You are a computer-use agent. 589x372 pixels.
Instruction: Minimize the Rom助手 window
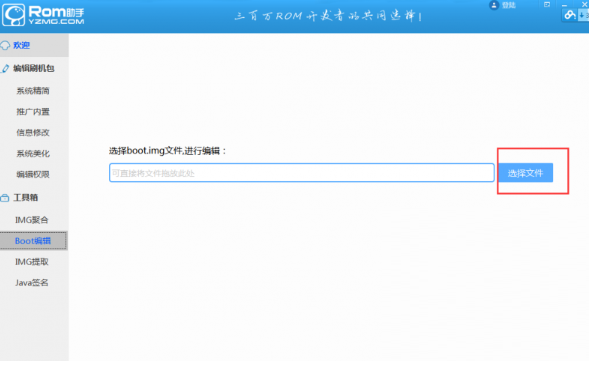[x=565, y=5]
